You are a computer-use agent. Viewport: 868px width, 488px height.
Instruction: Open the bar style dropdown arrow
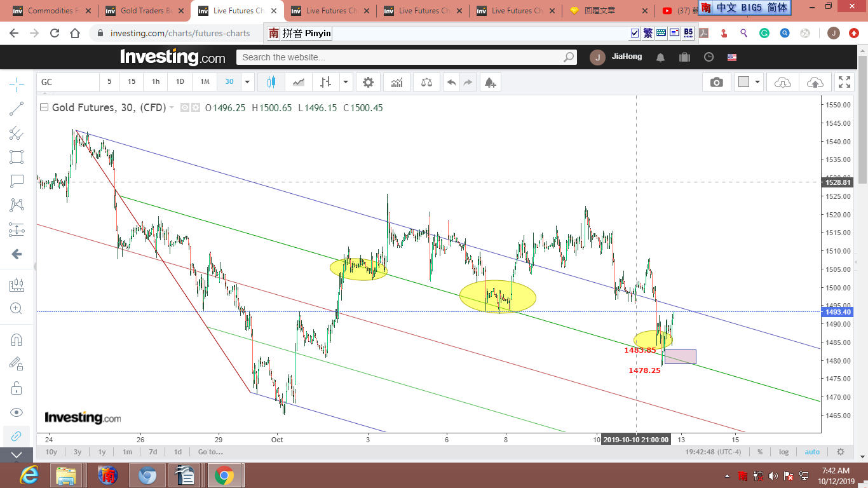tap(346, 82)
